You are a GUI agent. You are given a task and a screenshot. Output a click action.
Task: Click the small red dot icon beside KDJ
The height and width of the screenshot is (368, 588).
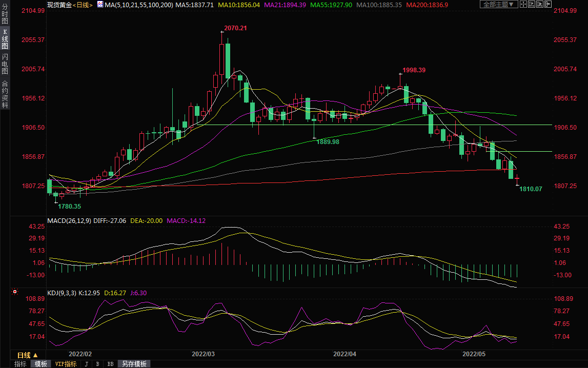point(15,292)
